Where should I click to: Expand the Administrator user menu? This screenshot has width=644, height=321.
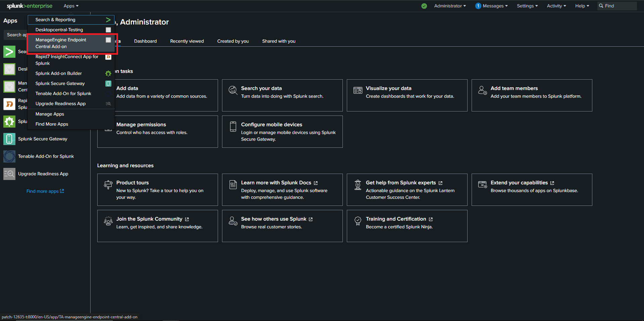tap(450, 6)
